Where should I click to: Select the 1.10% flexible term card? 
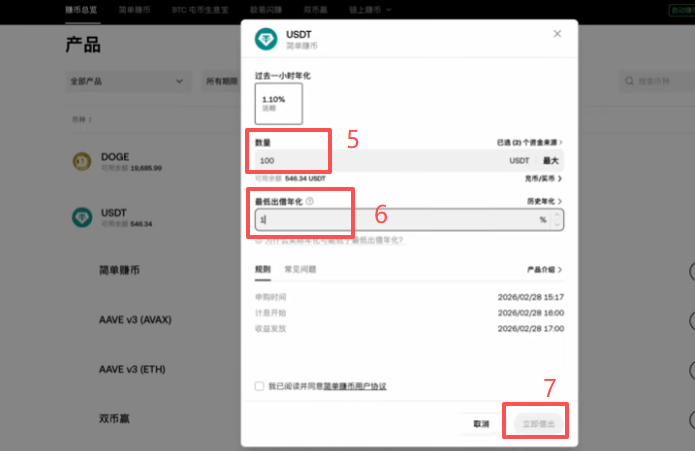pyautogui.click(x=278, y=103)
